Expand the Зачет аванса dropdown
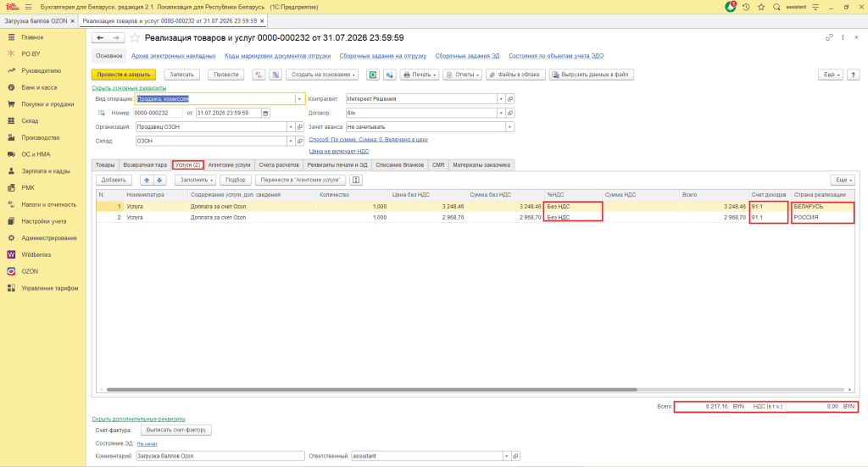Screen dimensions: 868x467 pos(509,127)
